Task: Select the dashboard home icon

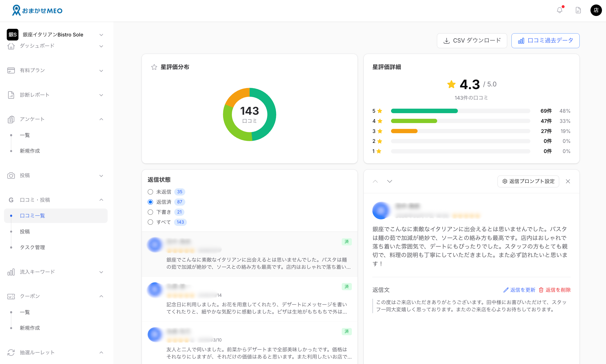Action: click(x=11, y=46)
